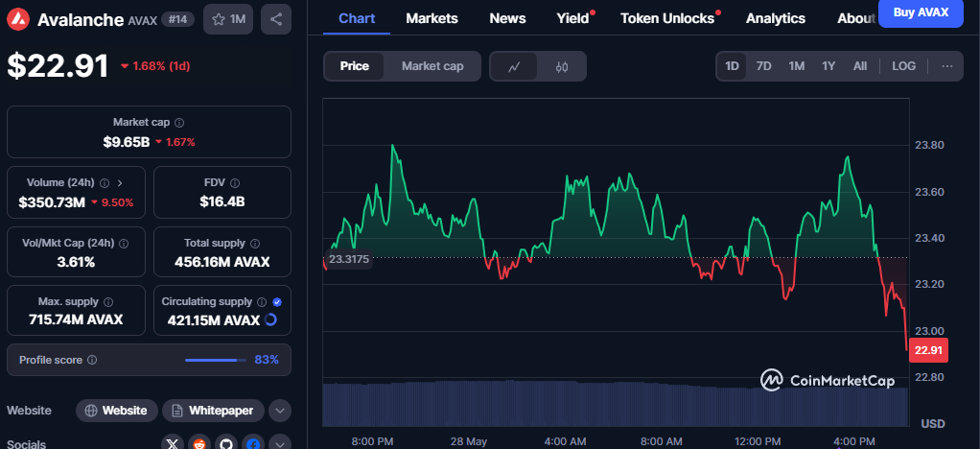Screen dimensions: 980x449
Task: Click Profile score info icon
Action: click(92, 360)
